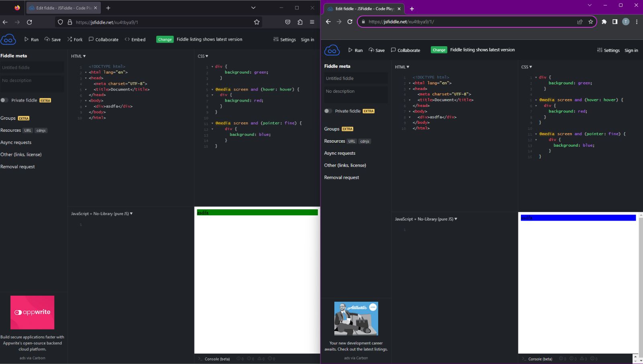
Task: Fork the fiddle in Firefox window
Action: coord(75,39)
